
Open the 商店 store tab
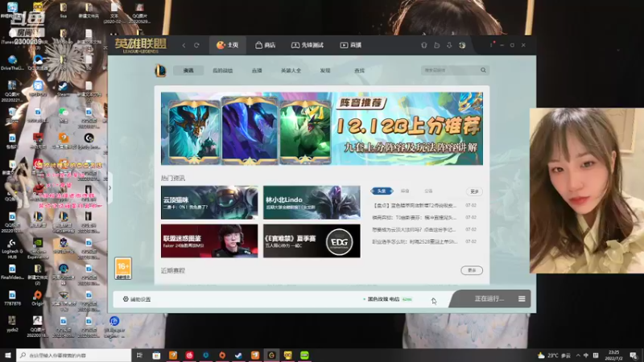[266, 45]
